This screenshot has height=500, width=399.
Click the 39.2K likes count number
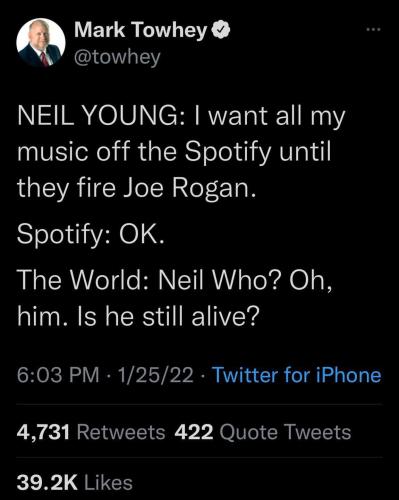[47, 483]
